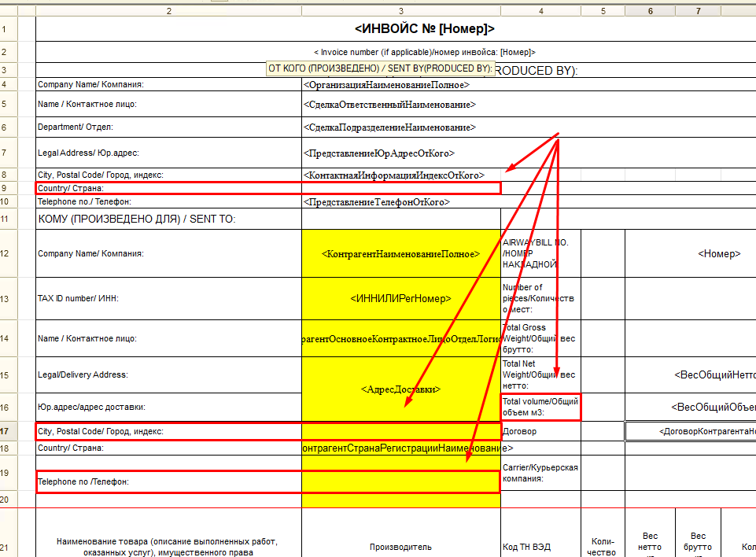756x557 pixels.
Task: Click the "Код ТН ВЭД" header cell
Action: pyautogui.click(x=540, y=547)
